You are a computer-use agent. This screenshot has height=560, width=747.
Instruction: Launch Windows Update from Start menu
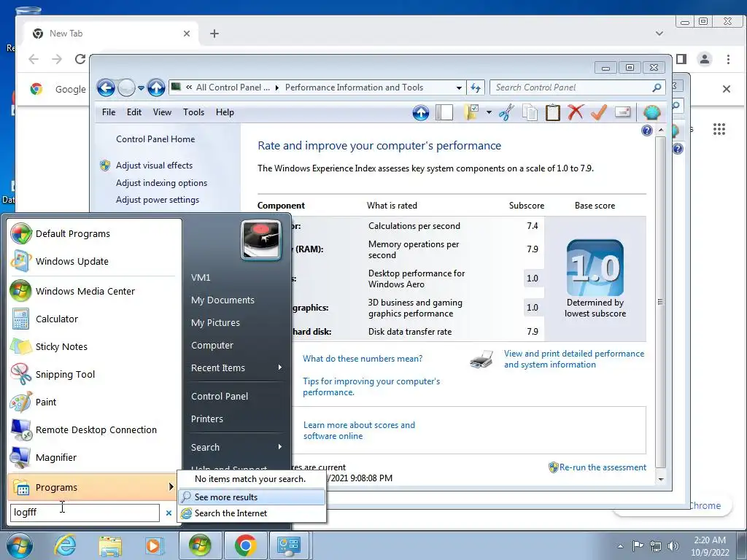click(94, 262)
